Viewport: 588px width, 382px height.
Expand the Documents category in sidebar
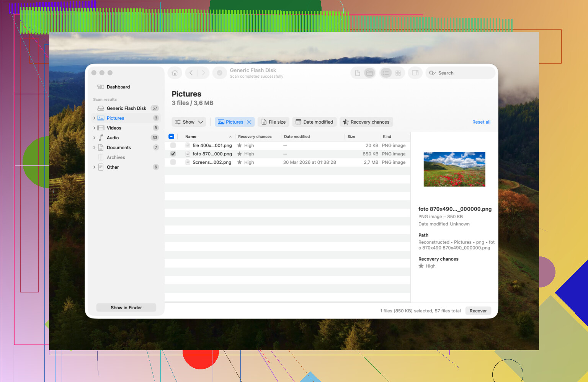[x=94, y=147]
